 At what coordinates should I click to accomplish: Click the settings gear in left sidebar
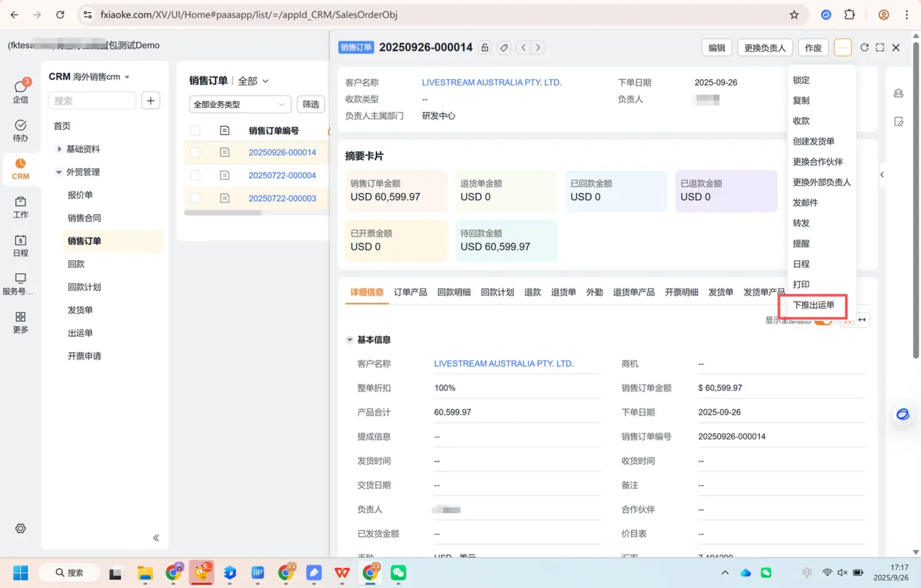(20, 528)
